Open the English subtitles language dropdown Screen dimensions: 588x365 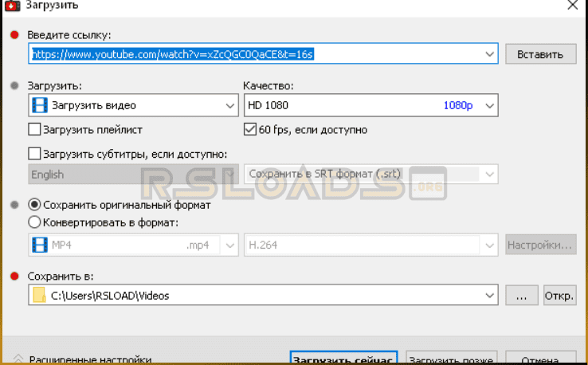(x=133, y=174)
